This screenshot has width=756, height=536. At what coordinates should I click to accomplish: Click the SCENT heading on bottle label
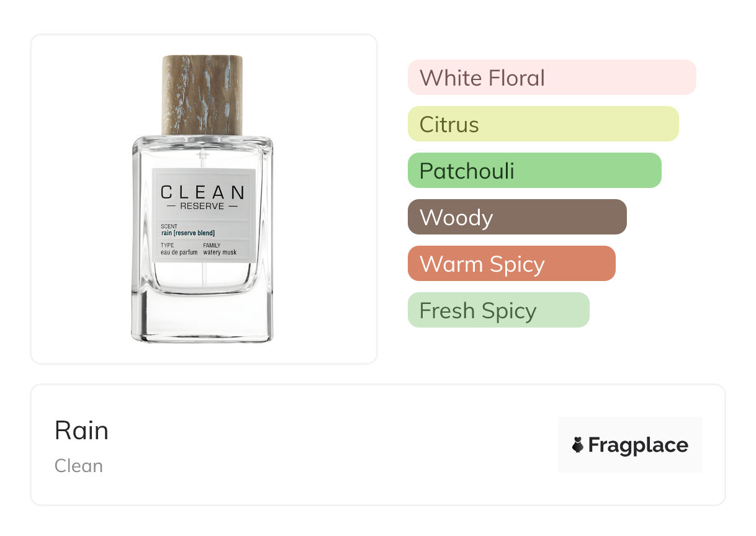click(x=169, y=226)
